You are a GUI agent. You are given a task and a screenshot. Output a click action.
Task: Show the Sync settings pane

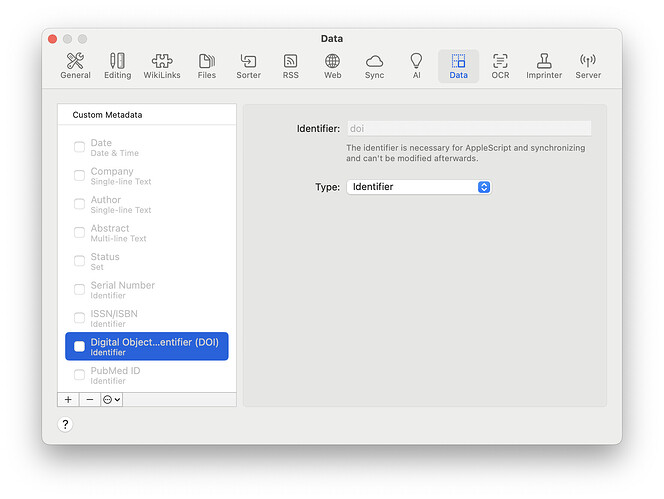coord(374,66)
